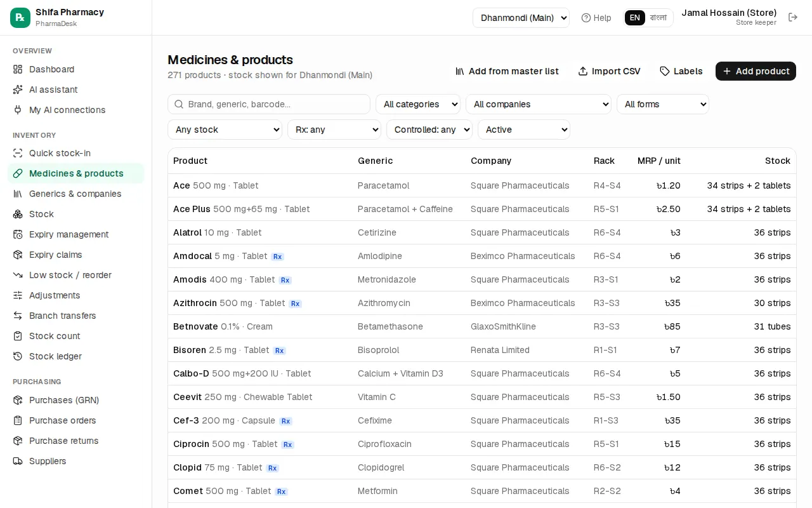Click the Stock ledger history icon
This screenshot has height=508, width=812.
tap(18, 356)
